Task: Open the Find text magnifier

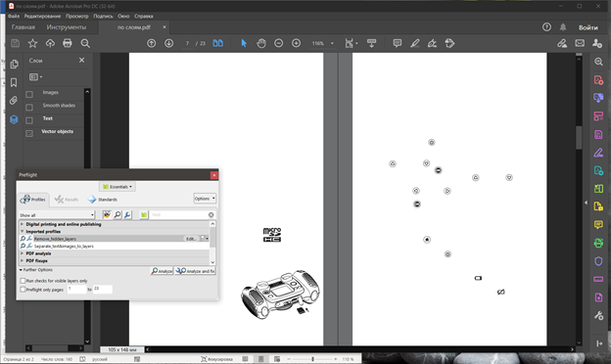Action: tap(85, 43)
